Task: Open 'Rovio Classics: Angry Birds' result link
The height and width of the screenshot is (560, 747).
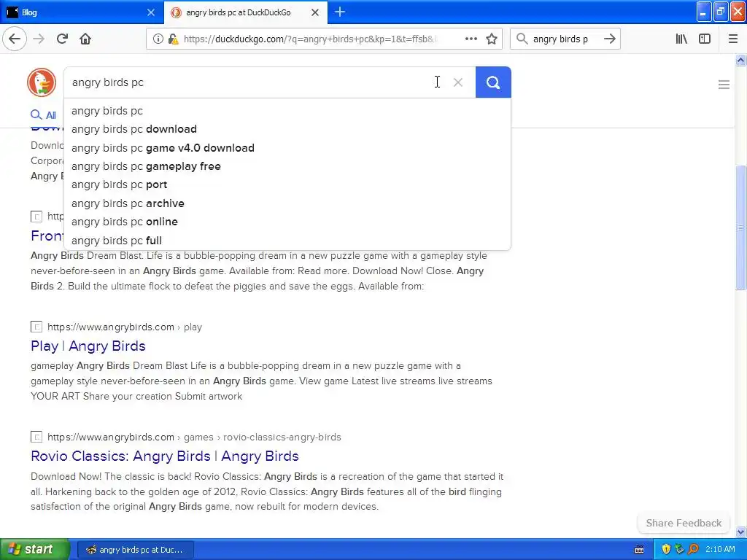Action: point(165,456)
